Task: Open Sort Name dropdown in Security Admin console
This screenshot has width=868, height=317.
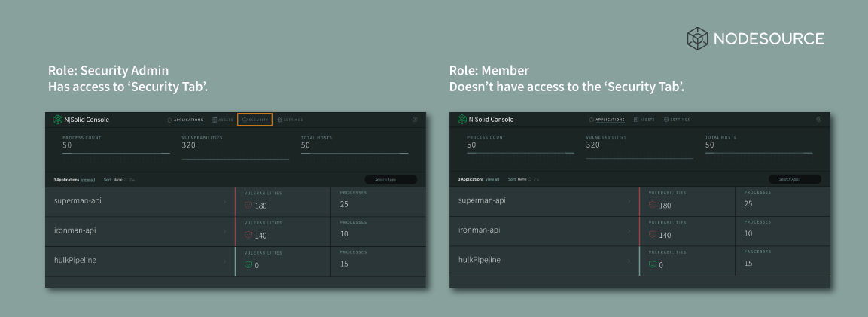Action: tap(118, 180)
